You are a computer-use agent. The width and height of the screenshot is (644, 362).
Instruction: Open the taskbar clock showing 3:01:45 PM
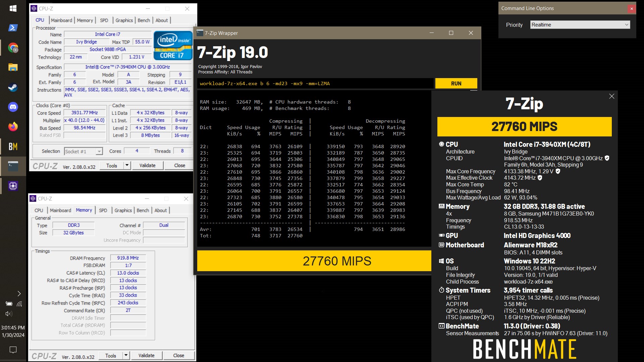click(x=13, y=327)
